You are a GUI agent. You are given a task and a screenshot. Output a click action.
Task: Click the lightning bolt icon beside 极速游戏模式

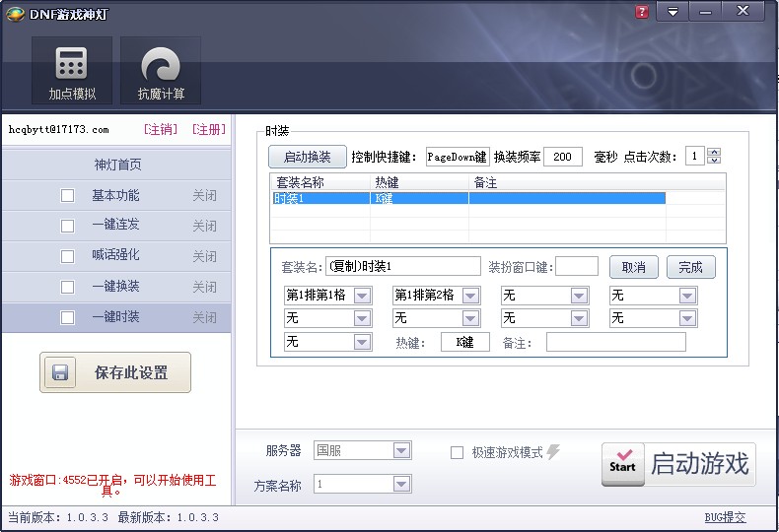553,452
